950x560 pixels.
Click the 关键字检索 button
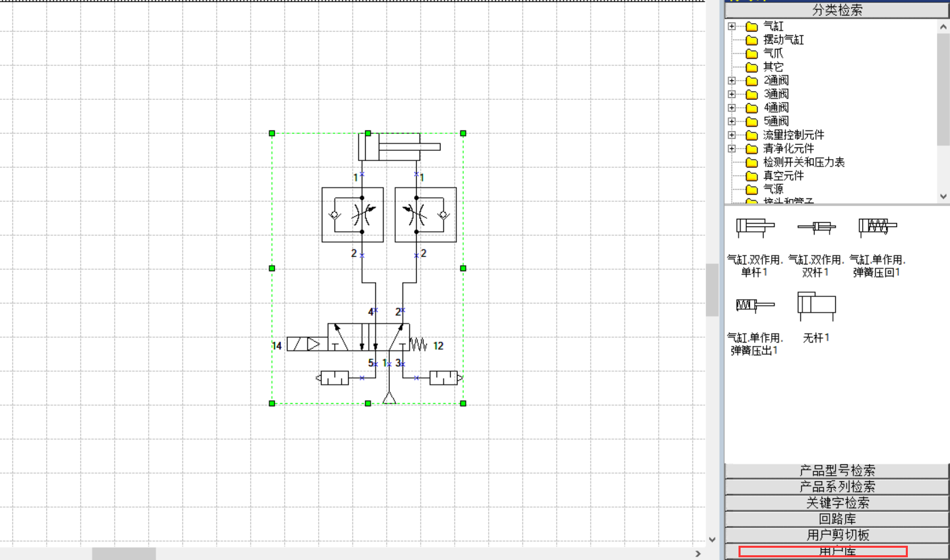pyautogui.click(x=837, y=503)
